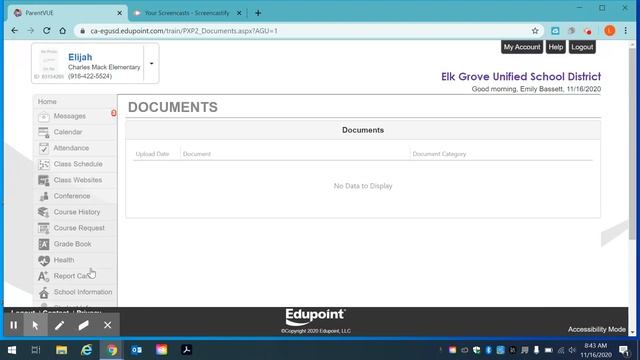
Task: Click the Edupoint footer logo
Action: point(315,317)
